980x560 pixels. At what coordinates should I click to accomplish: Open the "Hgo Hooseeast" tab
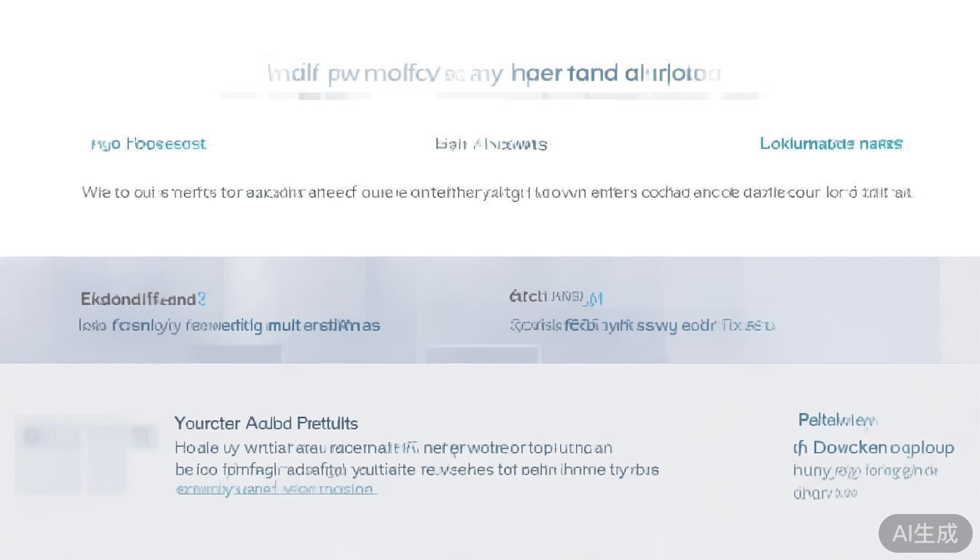(149, 144)
